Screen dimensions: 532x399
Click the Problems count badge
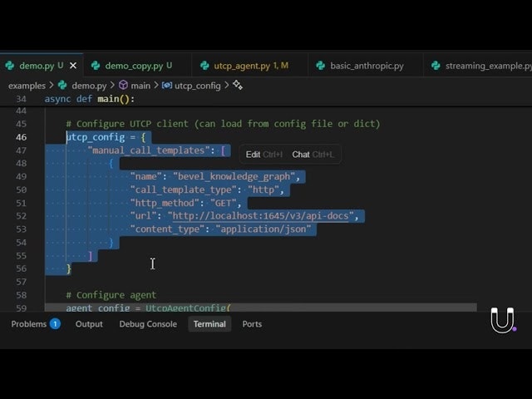[55, 323]
